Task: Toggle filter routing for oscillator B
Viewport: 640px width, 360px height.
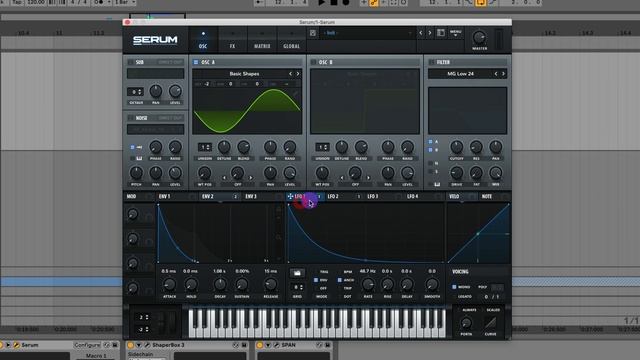Action: pos(431,150)
